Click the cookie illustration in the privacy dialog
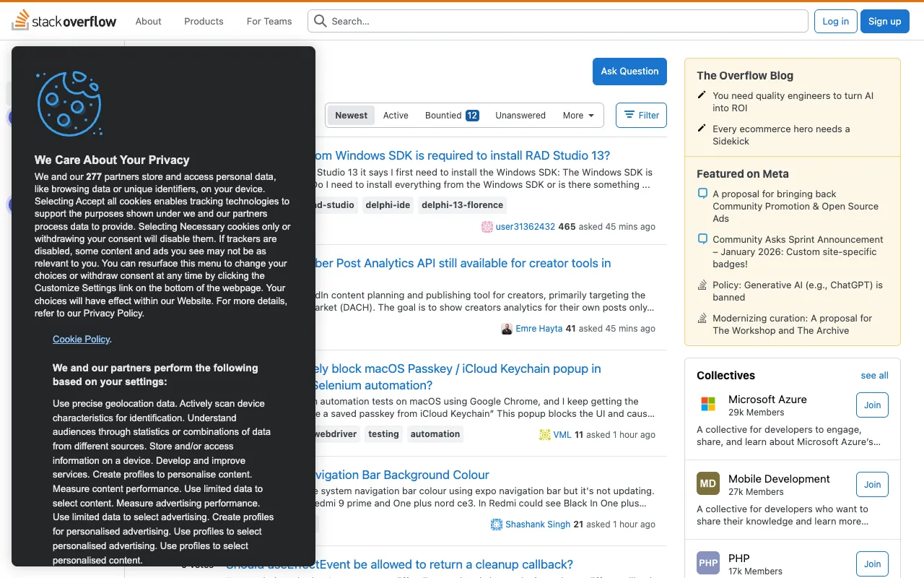Screen dimensions: 924x578 coord(69,103)
